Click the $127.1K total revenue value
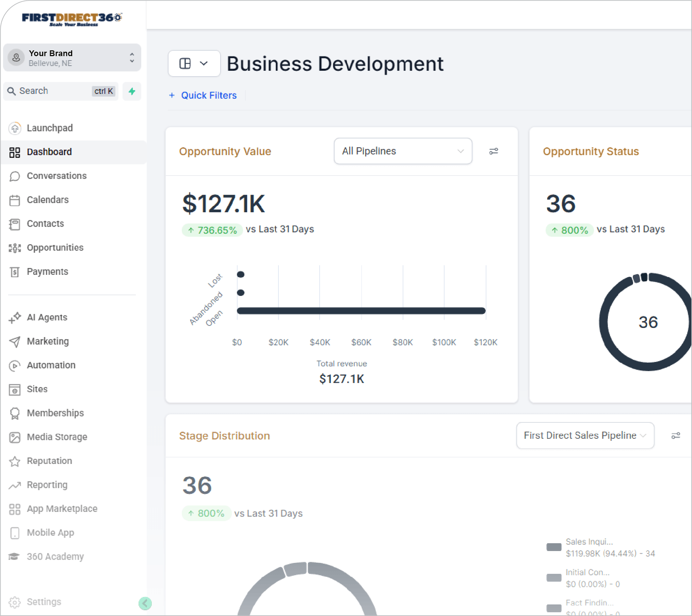 (x=342, y=379)
